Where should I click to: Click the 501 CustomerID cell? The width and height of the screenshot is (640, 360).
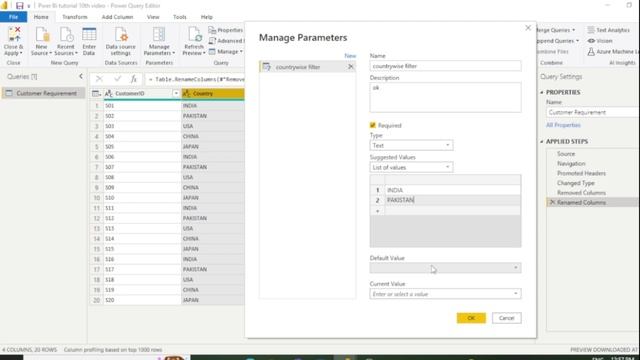(x=142, y=106)
